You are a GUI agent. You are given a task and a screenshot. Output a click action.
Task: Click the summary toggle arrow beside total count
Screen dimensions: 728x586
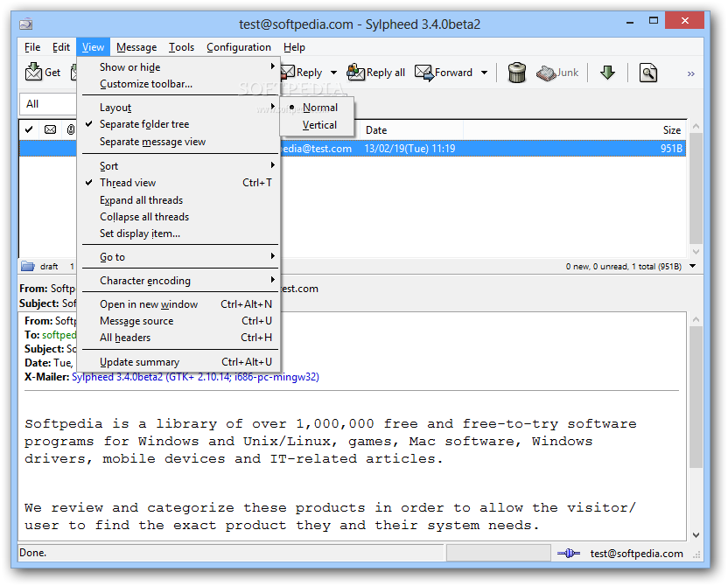point(693,266)
